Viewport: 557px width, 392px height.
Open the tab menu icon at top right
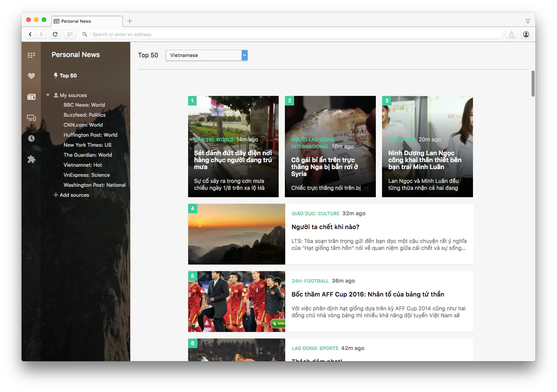click(528, 21)
